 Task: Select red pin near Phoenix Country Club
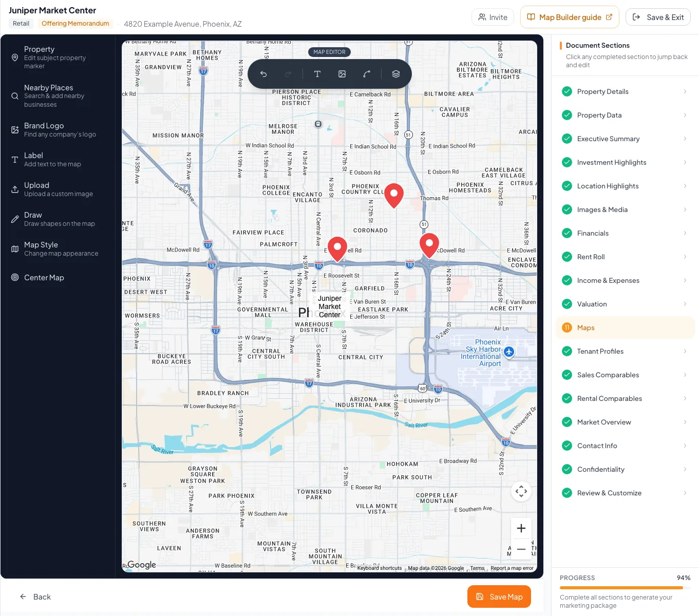click(x=394, y=196)
